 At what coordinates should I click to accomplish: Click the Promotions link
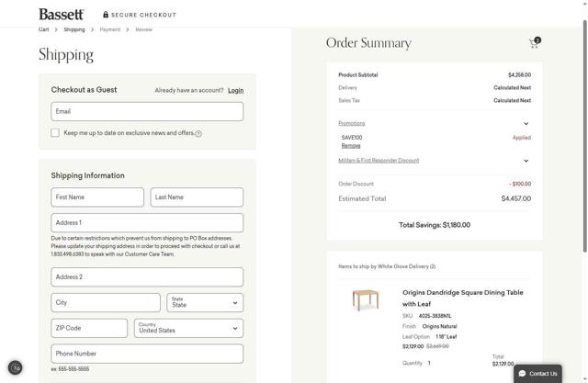click(351, 123)
